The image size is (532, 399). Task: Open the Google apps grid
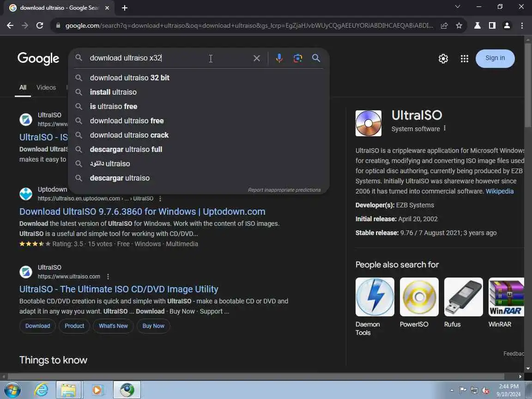465,59
